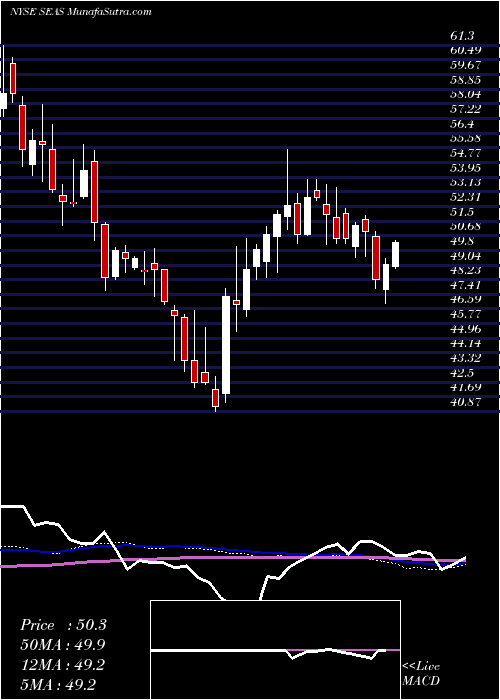Choose the 52.31 price label
This screenshot has height=700, width=500.
[466, 197]
